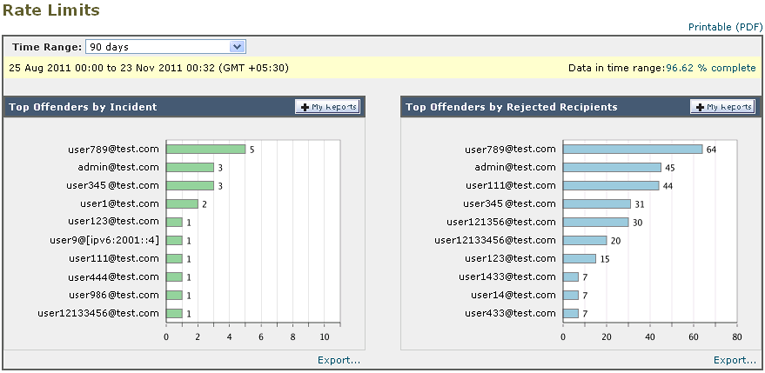Add Top Offenders by Incident to My Reports

[x=327, y=107]
